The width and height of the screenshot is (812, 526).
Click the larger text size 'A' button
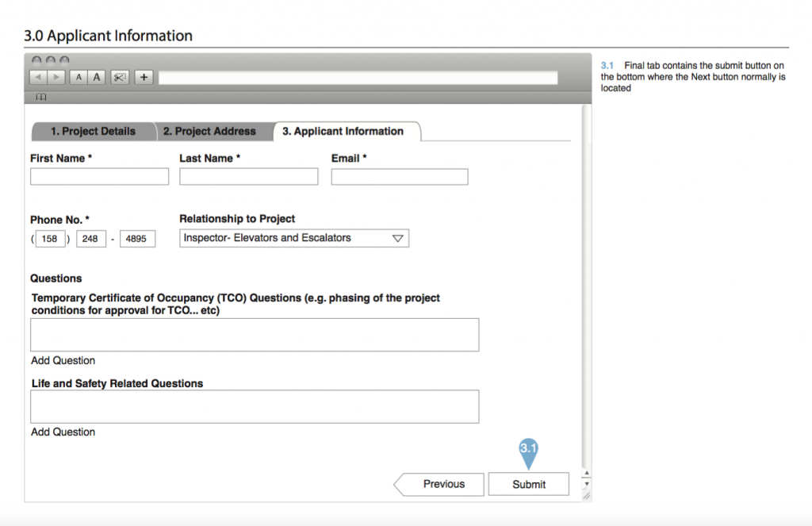(x=97, y=77)
